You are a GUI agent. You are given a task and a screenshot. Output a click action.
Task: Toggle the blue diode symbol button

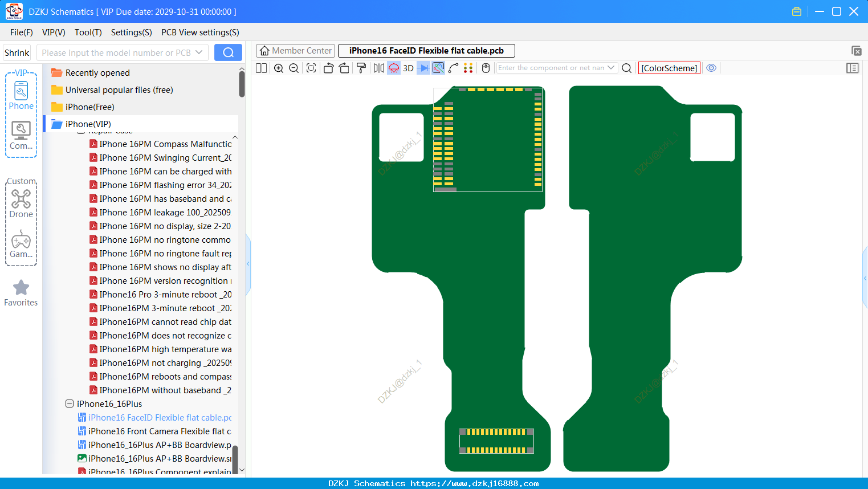423,68
